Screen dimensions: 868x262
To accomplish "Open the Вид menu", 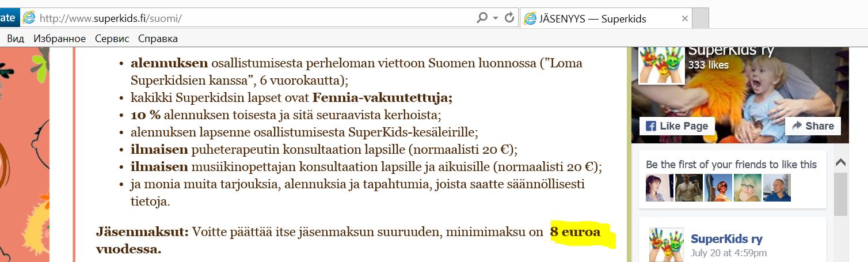I will (x=16, y=39).
